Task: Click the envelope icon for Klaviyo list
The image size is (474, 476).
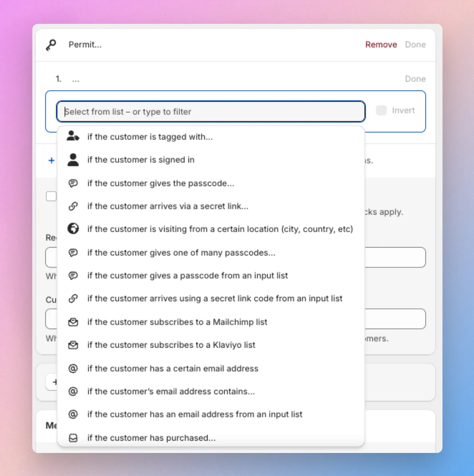Action: coord(73,345)
